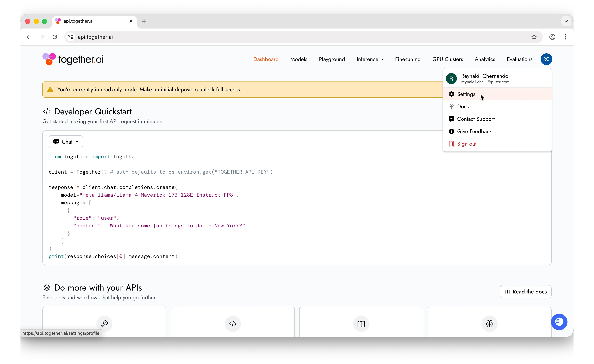Image resolution: width=594 pixels, height=364 pixels.
Task: Click the brain icon card on the right
Action: 489,324
